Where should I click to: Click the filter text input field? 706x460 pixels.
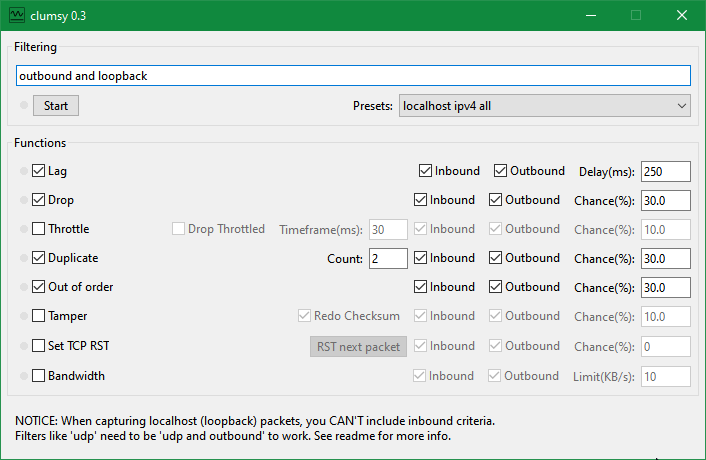coord(353,76)
